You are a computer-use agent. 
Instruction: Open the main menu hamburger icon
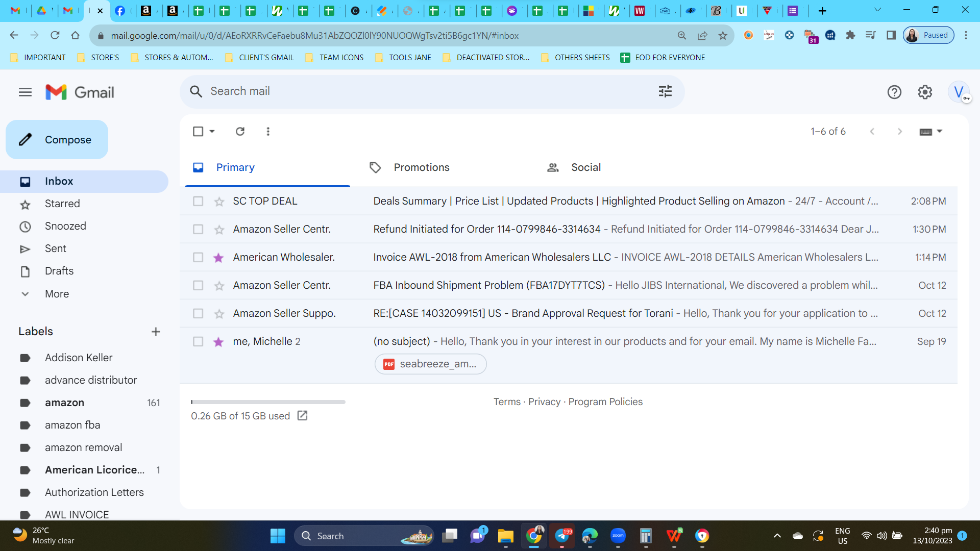point(25,92)
